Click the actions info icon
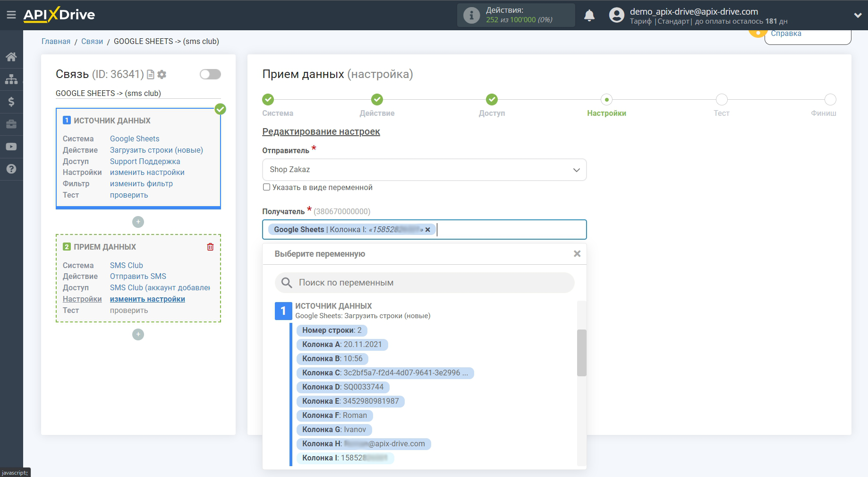868x477 pixels. tap(471, 15)
